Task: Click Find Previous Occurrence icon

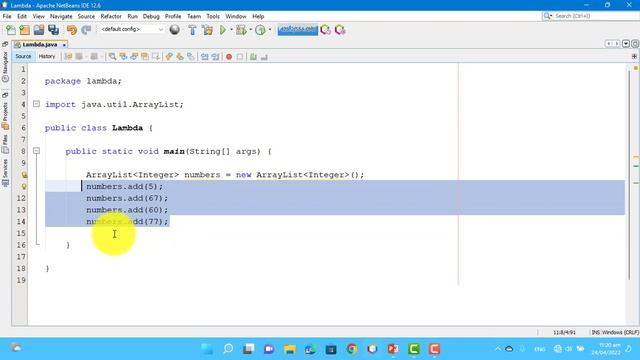Action: (x=123, y=57)
